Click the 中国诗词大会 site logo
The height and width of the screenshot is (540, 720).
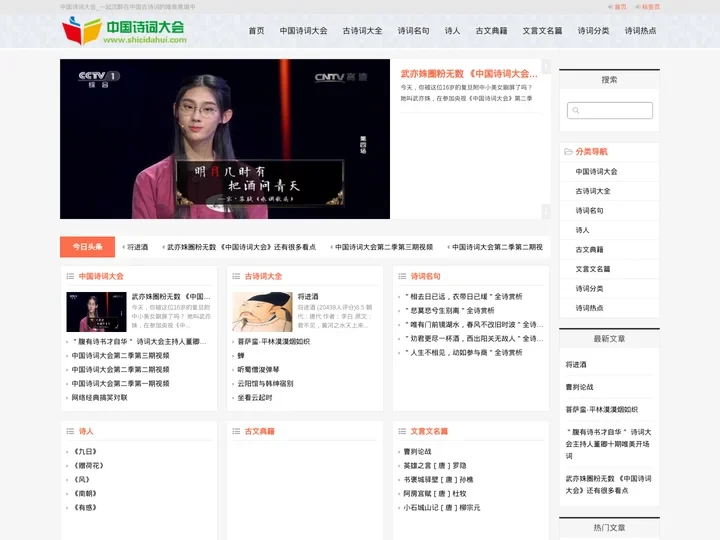point(124,31)
